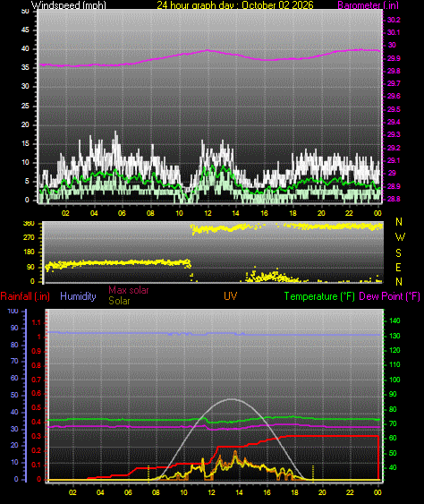Click the '120' temperature axis value
This screenshot has width=424, height=504.
(394, 350)
